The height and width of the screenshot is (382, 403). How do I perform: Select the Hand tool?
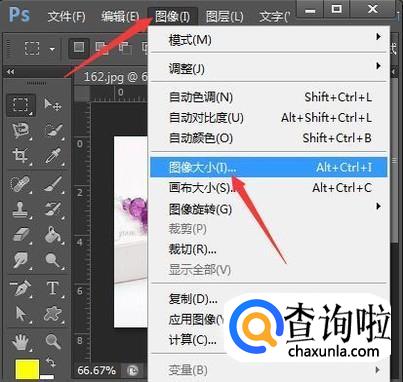[x=20, y=341]
